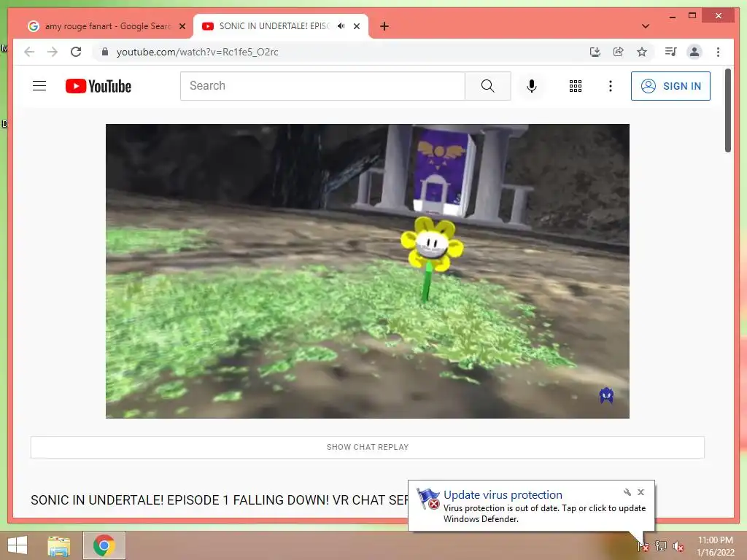747x560 pixels.
Task: Click the video player to pause
Action: [368, 271]
